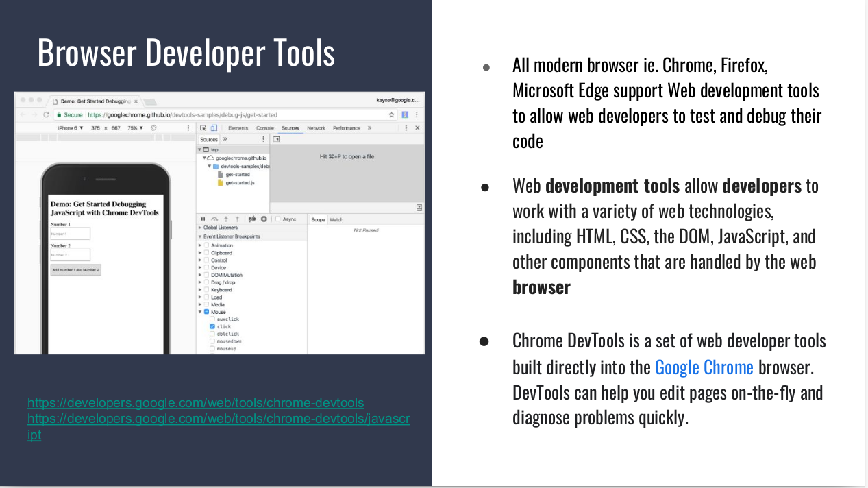This screenshot has height=488, width=868.
Task: Toggle the device toolbar icon
Action: [x=213, y=128]
